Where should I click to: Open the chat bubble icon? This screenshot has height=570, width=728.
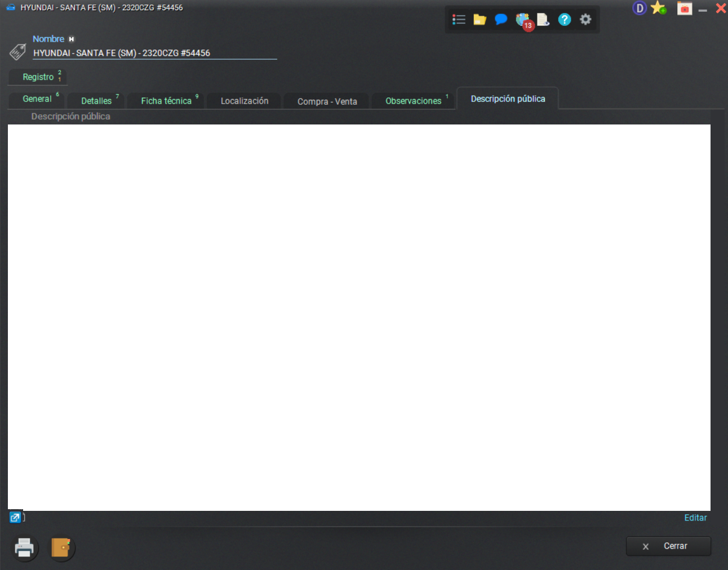pyautogui.click(x=500, y=19)
